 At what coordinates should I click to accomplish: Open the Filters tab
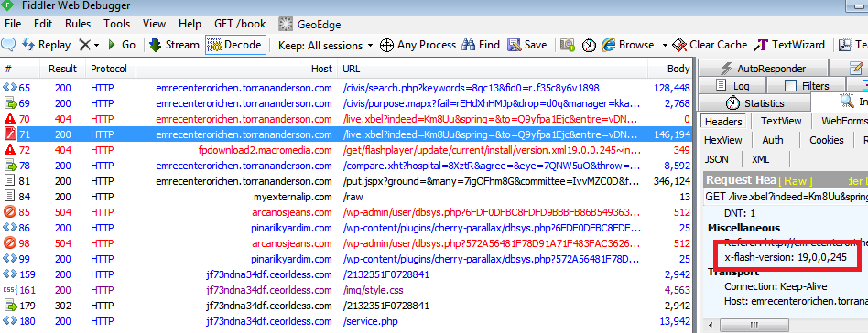(807, 86)
